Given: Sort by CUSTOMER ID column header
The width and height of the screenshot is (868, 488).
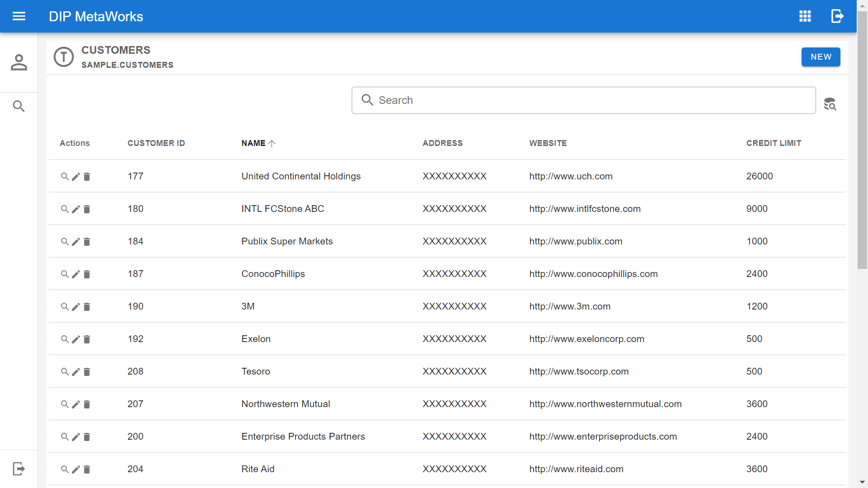Looking at the screenshot, I should coord(156,143).
